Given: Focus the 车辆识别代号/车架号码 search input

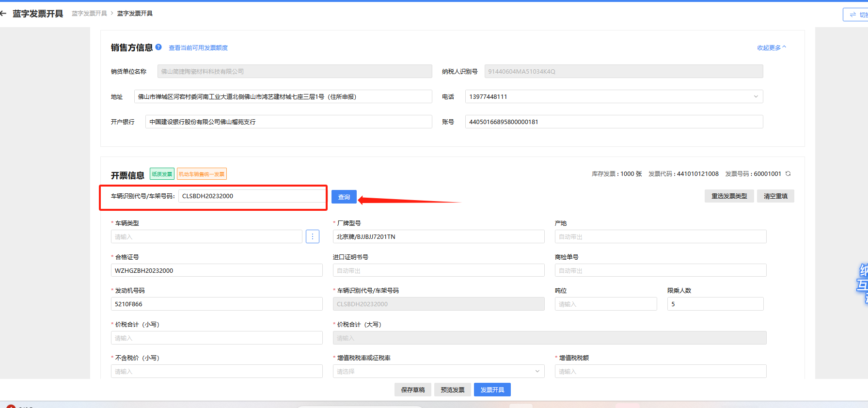Looking at the screenshot, I should tap(251, 196).
